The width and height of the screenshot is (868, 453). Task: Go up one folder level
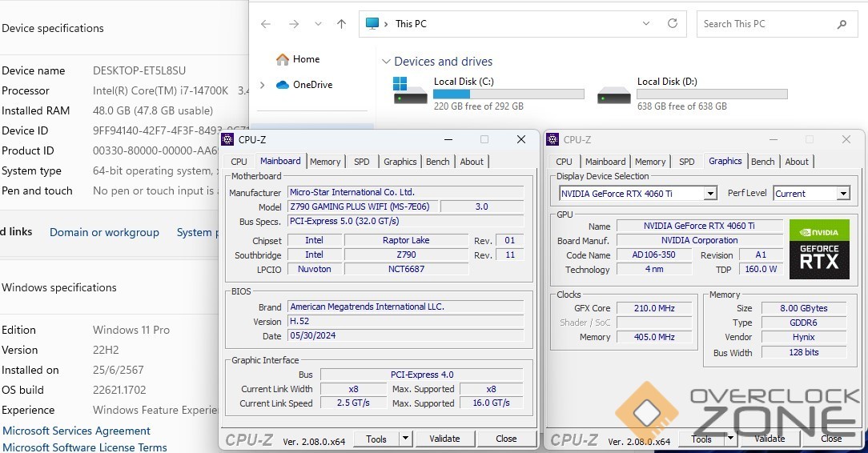(x=341, y=24)
